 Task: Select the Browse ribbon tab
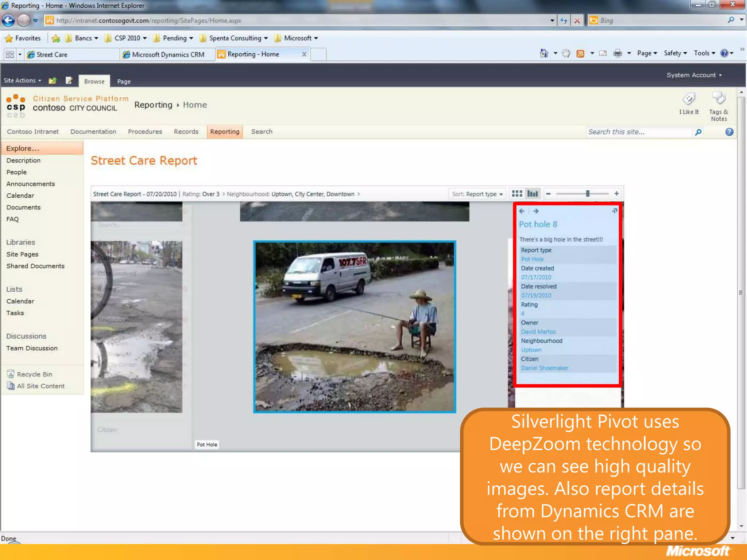click(94, 81)
